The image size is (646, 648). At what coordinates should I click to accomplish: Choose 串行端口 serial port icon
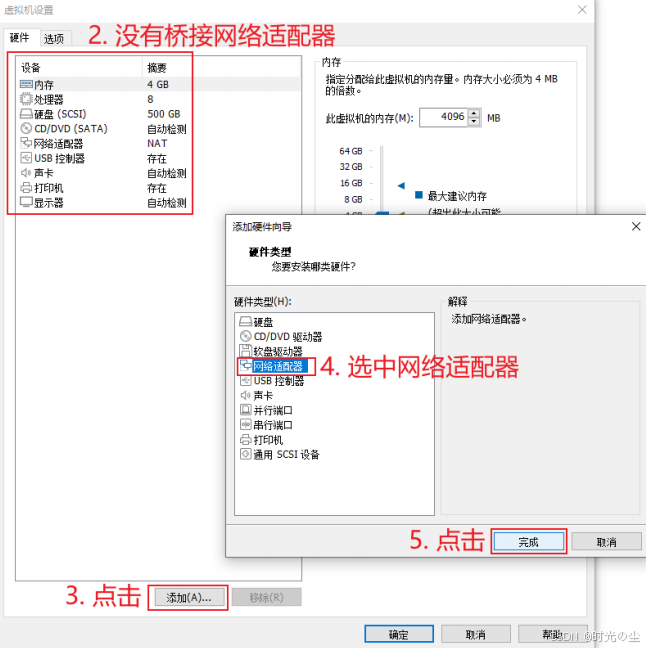coord(246,425)
